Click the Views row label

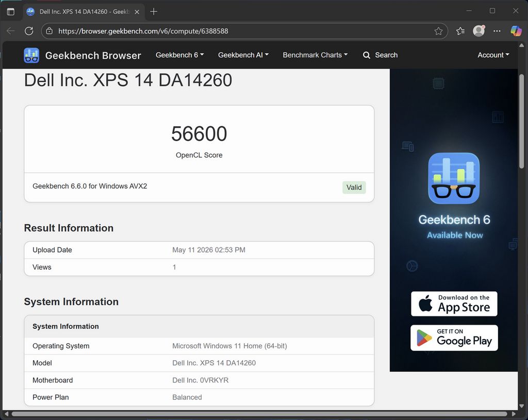pyautogui.click(x=42, y=267)
